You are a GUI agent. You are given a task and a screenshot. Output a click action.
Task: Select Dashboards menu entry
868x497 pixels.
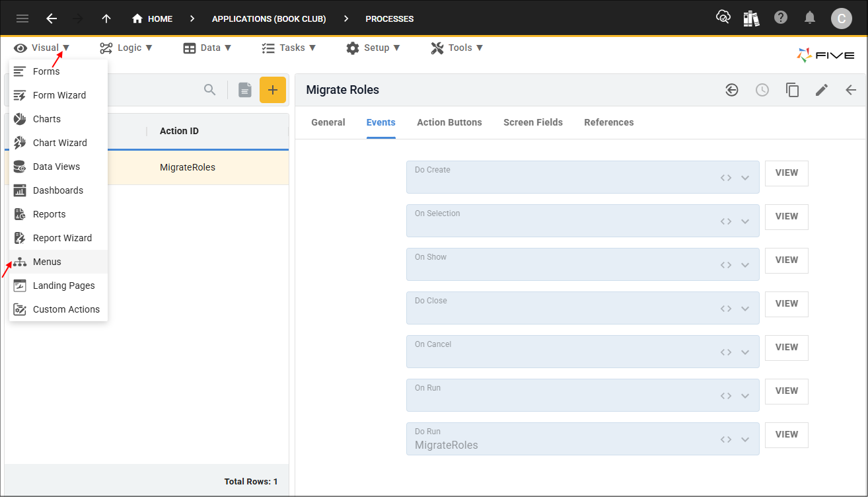(x=58, y=190)
